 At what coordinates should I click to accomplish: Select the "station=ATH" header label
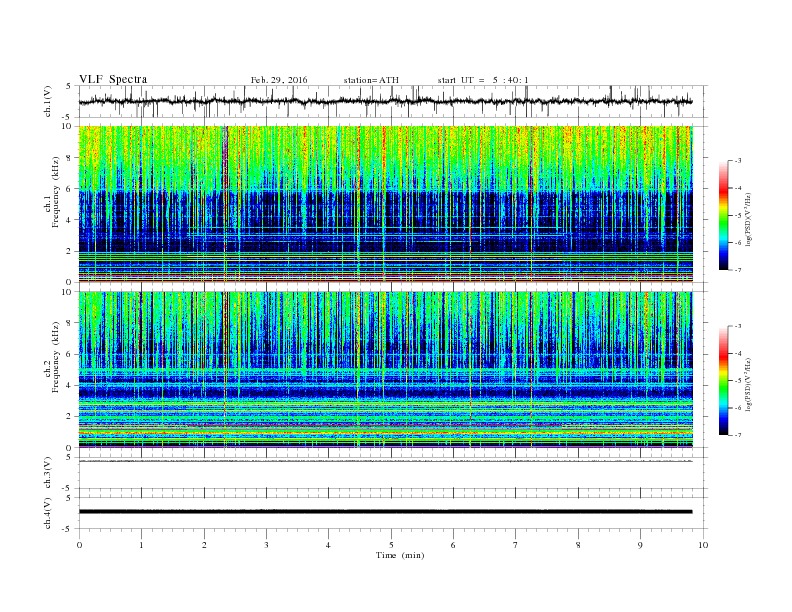point(371,80)
